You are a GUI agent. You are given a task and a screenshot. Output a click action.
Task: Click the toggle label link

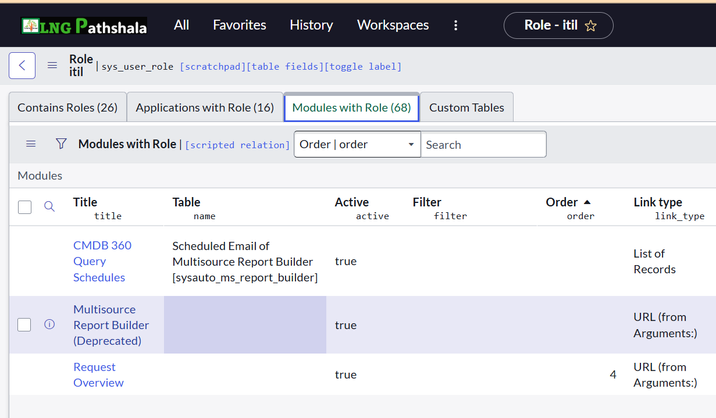363,67
